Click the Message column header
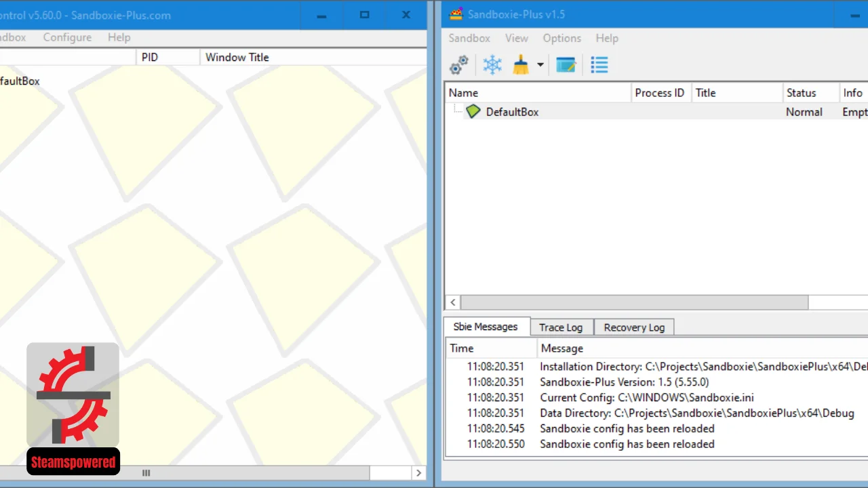Screen dimensions: 868x488 [703, 348]
